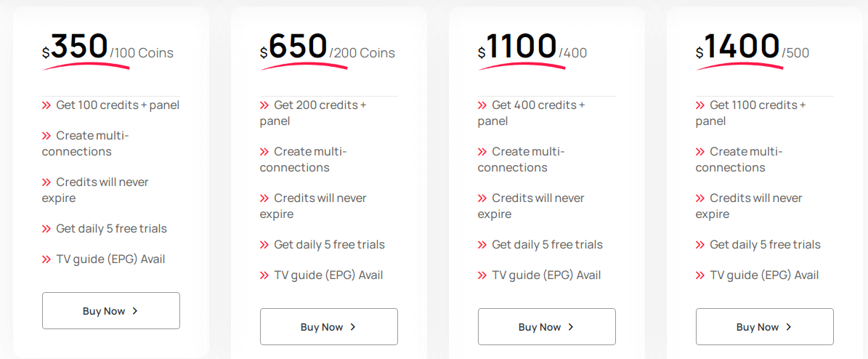This screenshot has height=359, width=868.
Task: Click the arrow icon inside the $1400 Buy Now button
Action: [789, 327]
